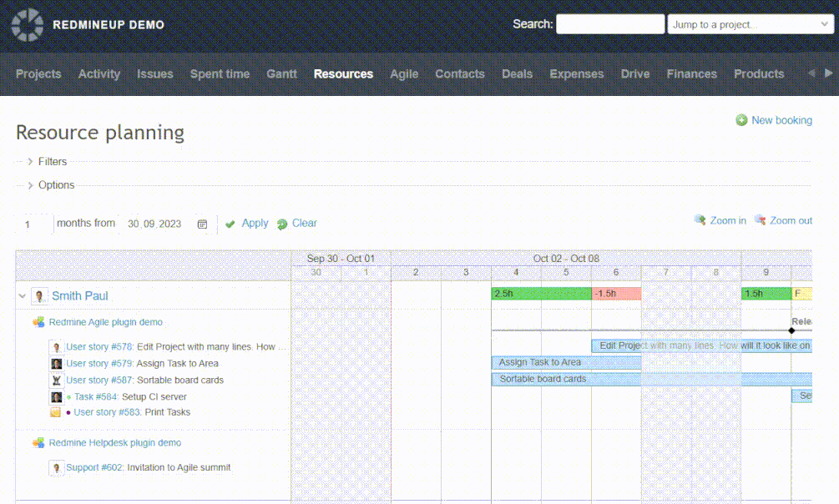Go to the Gantt menu tab
The height and width of the screenshot is (504, 839).
click(281, 74)
